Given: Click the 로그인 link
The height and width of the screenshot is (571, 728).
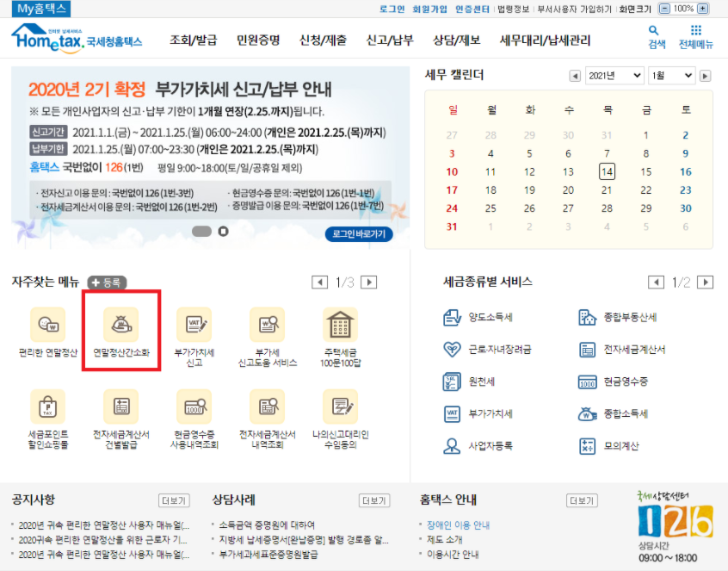Looking at the screenshot, I should click(392, 9).
